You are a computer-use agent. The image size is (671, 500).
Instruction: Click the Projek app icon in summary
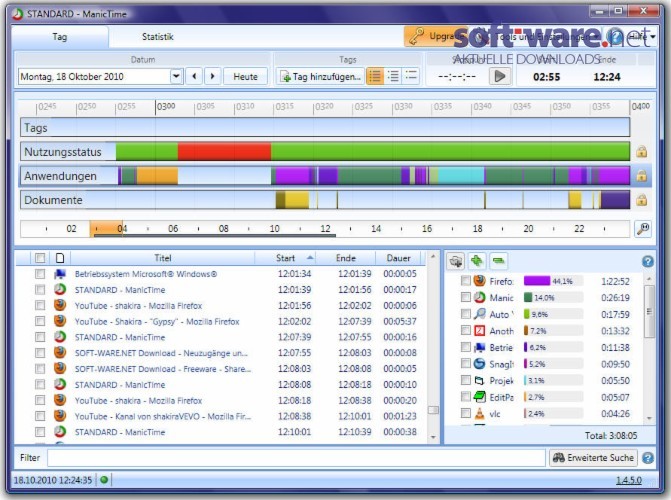tap(480, 380)
